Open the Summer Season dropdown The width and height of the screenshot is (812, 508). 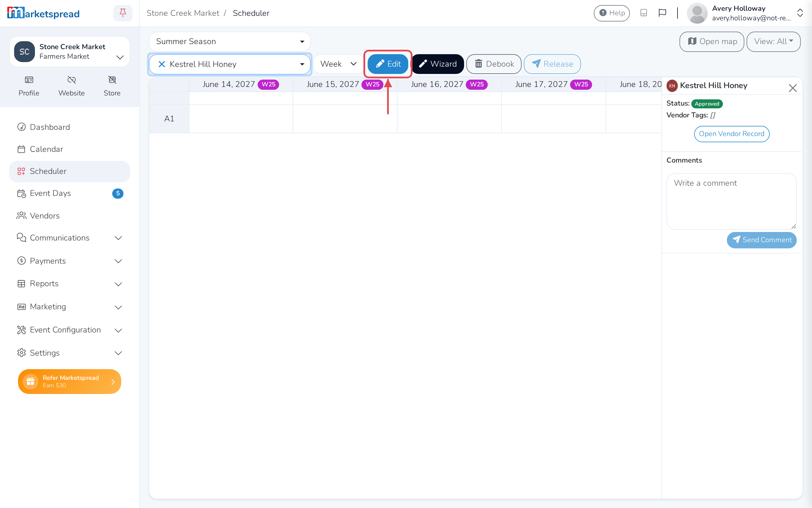230,41
